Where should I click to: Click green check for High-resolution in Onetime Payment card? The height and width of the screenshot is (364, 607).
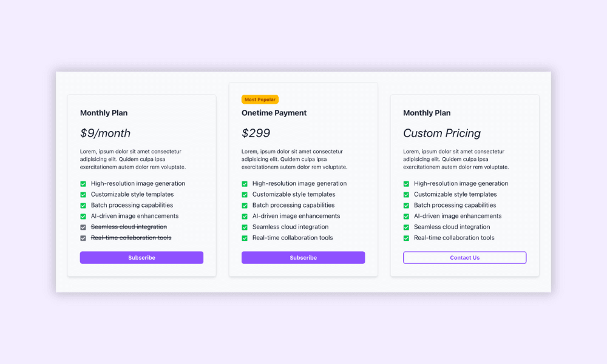pyautogui.click(x=245, y=184)
